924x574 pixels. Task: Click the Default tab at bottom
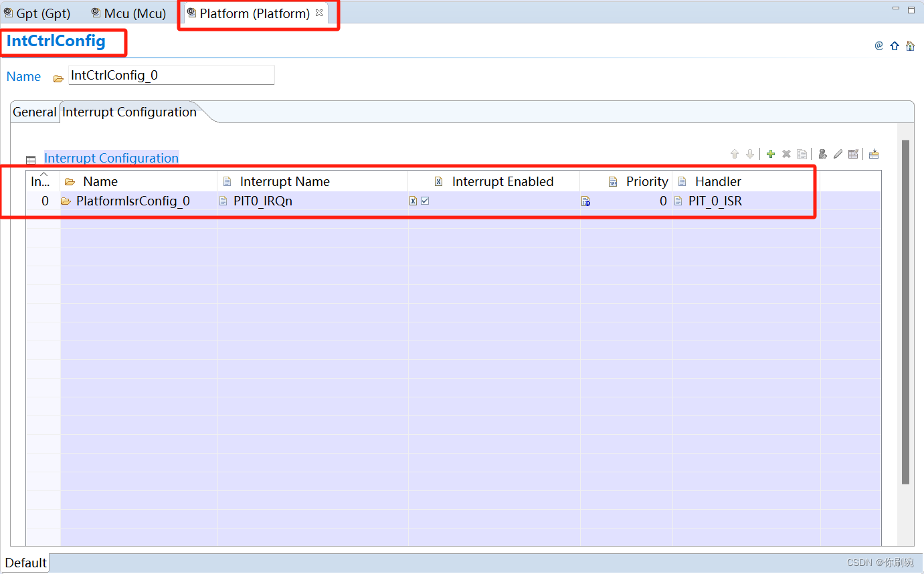point(26,563)
